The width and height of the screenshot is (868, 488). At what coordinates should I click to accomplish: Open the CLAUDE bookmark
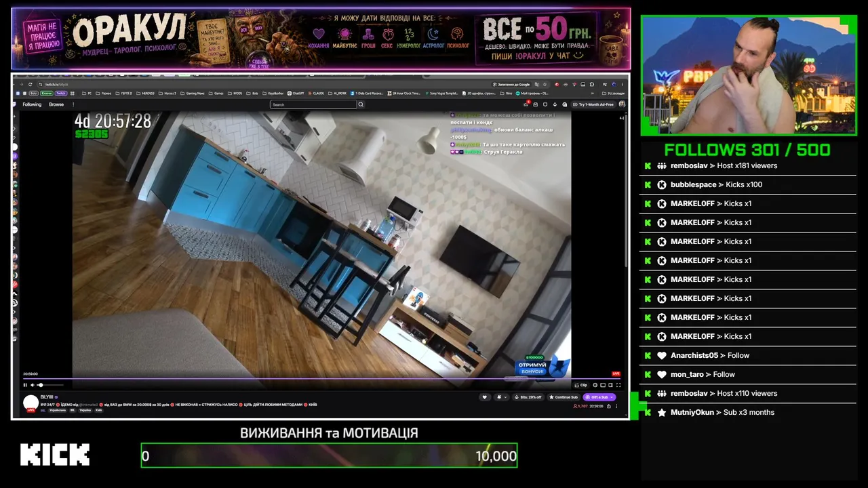point(317,93)
